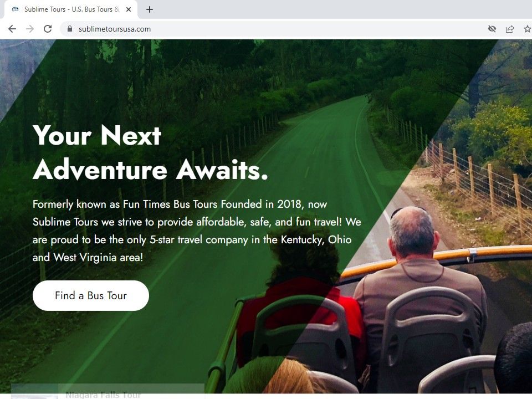Go back to the previous page
Screen dimensions: 532x399
[12, 29]
